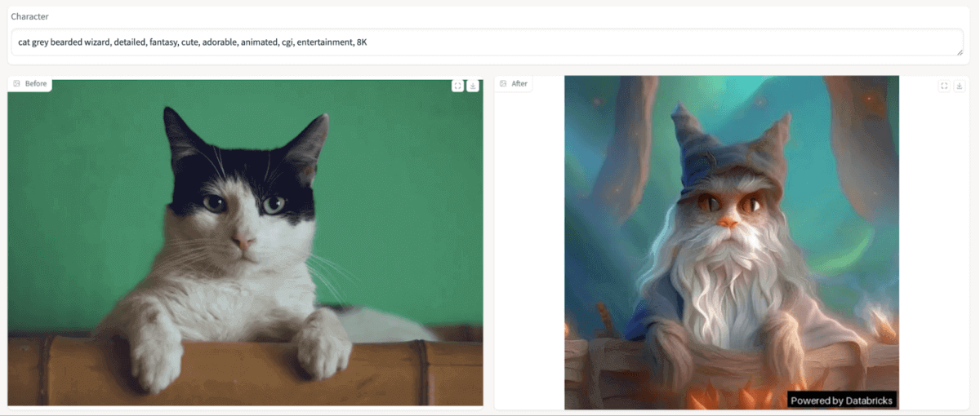Click the Character label text
980x416 pixels.
point(29,16)
